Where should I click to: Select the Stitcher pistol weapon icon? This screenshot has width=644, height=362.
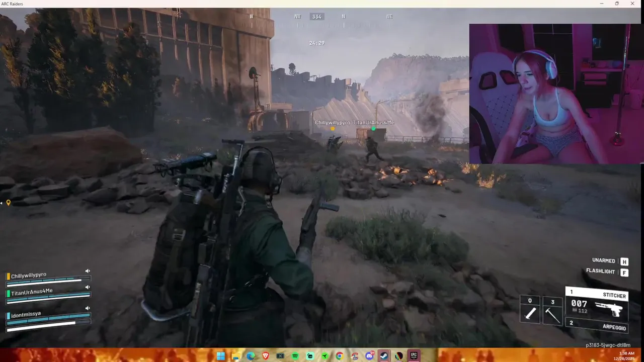point(609,308)
